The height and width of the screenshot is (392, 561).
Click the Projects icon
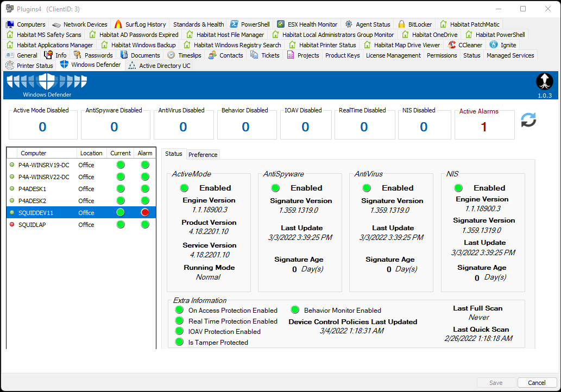point(291,55)
